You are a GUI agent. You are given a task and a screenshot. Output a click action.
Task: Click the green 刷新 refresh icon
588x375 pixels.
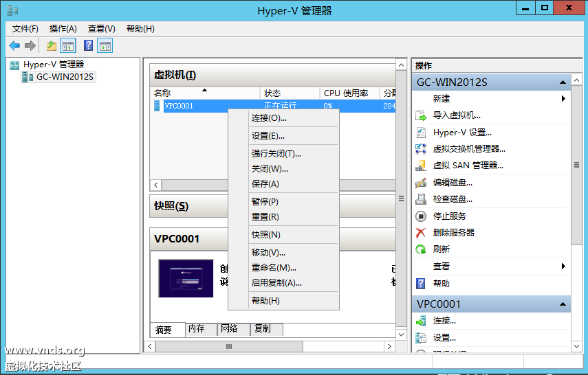pyautogui.click(x=421, y=249)
